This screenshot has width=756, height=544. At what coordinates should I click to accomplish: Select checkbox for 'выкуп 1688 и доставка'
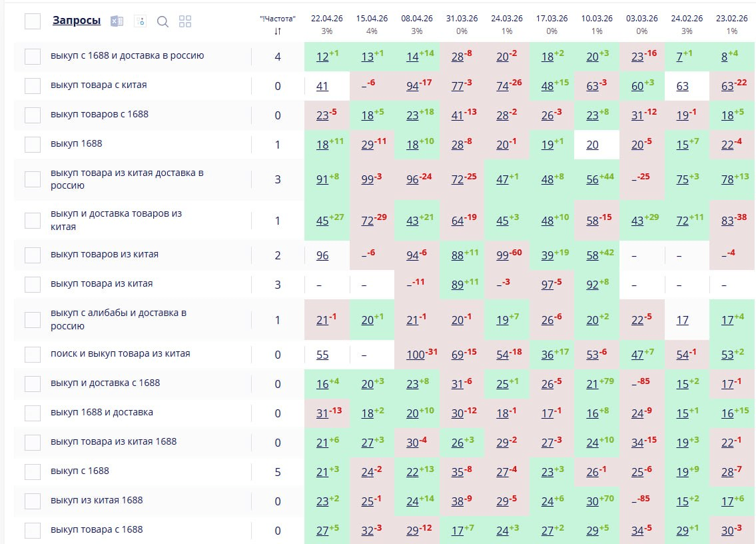(x=33, y=414)
